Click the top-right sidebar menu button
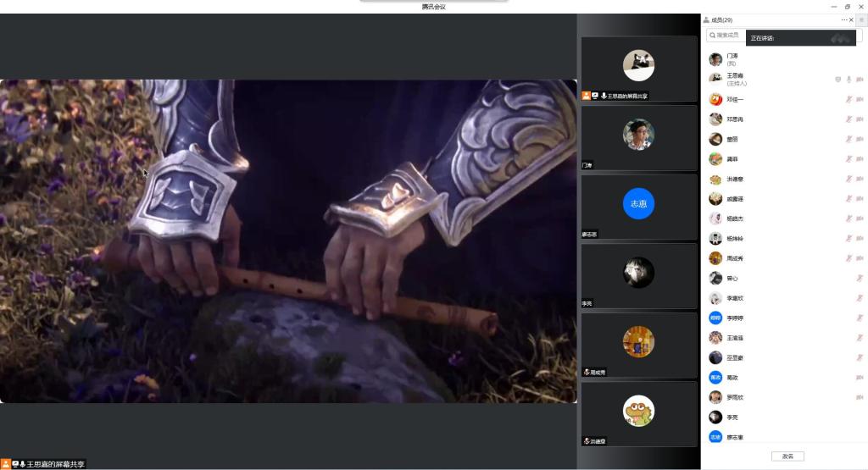 coord(861,19)
